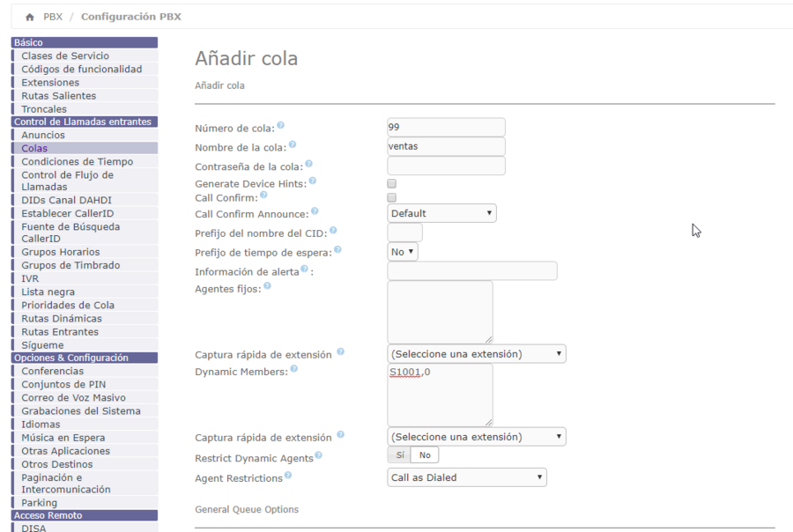The height and width of the screenshot is (532, 793).
Task: Click the home icon in breadcrumb
Action: (30, 17)
